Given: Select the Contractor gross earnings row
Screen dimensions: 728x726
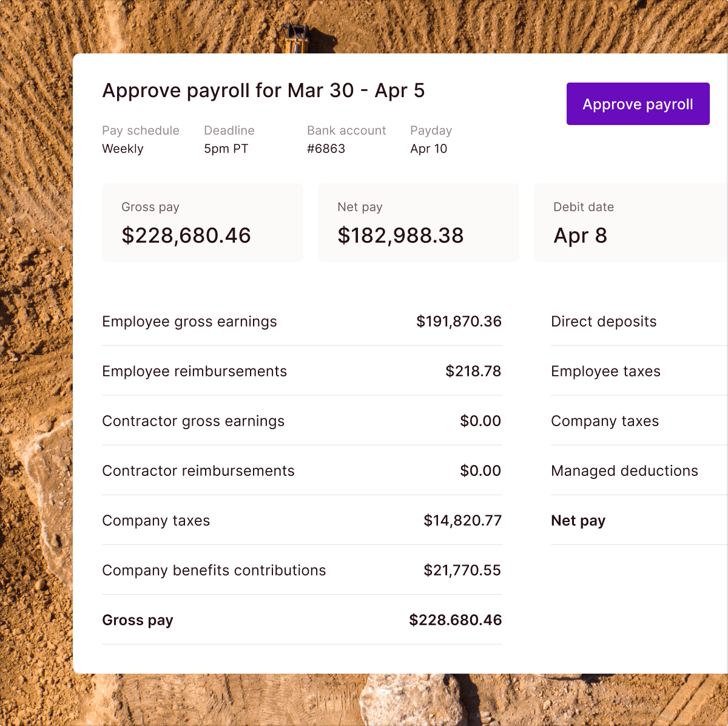Looking at the screenshot, I should [302, 421].
